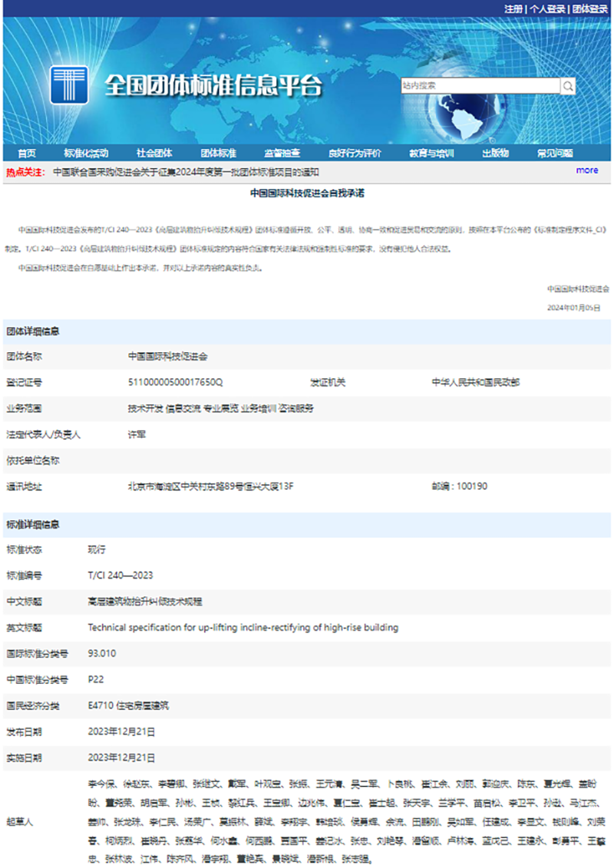Open the 标准化活动 menu item
The width and height of the screenshot is (614, 868).
click(x=86, y=153)
